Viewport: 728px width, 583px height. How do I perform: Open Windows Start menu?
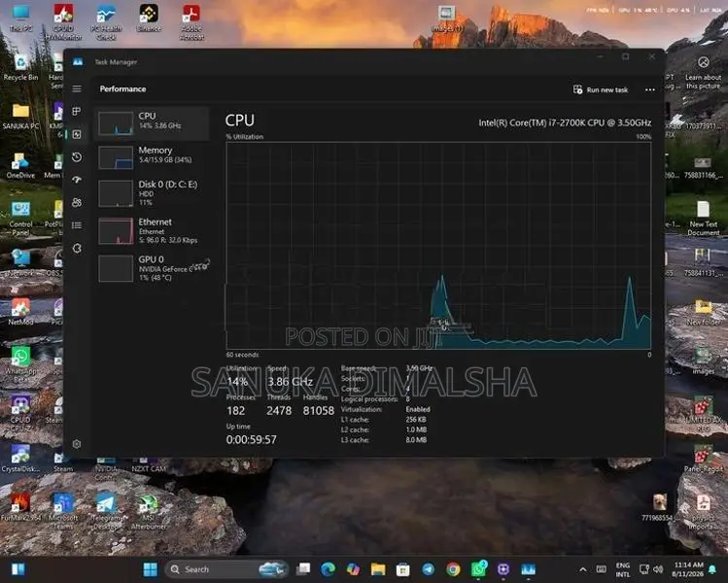(151, 569)
